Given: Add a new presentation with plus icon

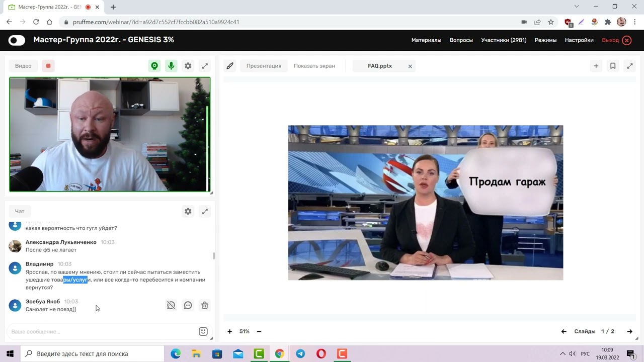Looking at the screenshot, I should 596,66.
